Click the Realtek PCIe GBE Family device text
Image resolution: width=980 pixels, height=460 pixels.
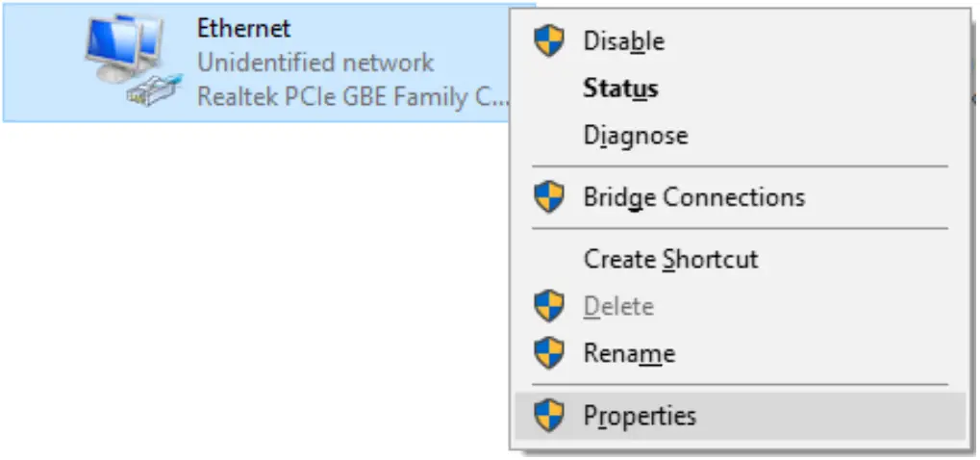[351, 97]
